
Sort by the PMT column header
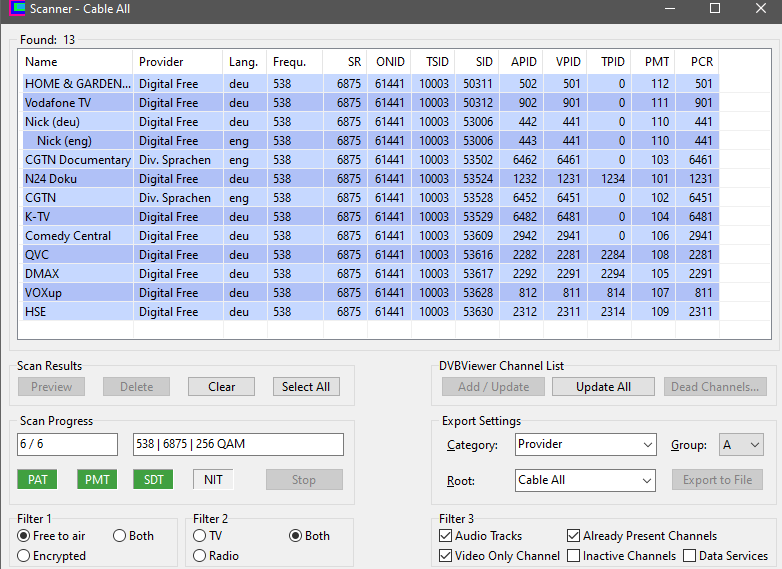[653, 62]
